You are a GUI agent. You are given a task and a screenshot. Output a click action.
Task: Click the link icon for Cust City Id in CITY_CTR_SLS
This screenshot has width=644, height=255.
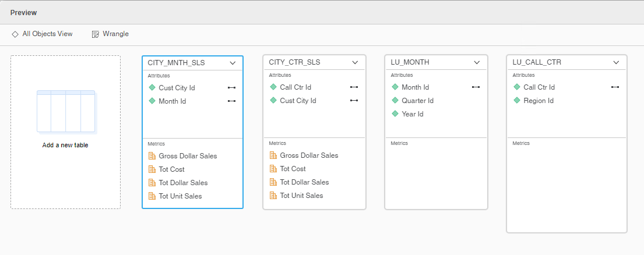coord(354,101)
